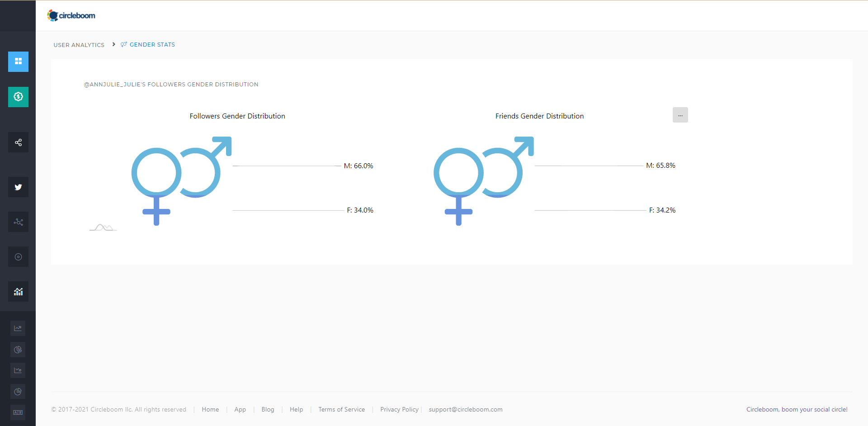Select the Twitter icon in sidebar
Image resolution: width=868 pixels, height=426 pixels.
18,187
